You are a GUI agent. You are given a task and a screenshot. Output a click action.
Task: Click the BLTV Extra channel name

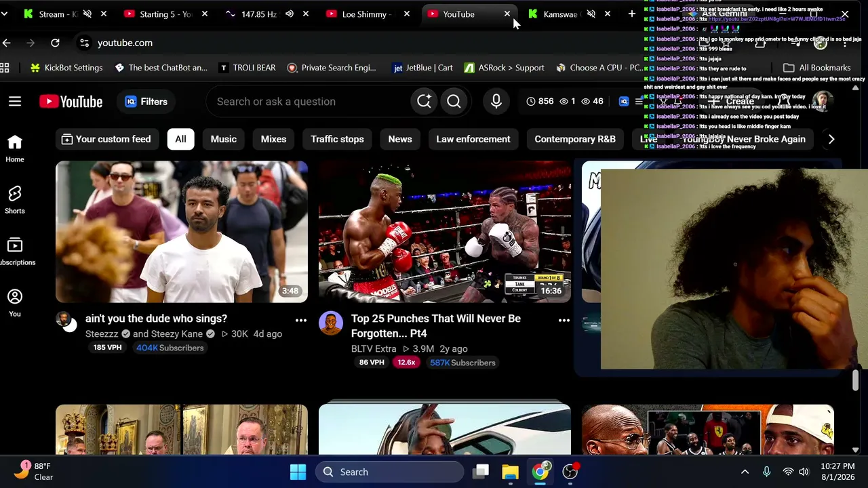click(374, 349)
